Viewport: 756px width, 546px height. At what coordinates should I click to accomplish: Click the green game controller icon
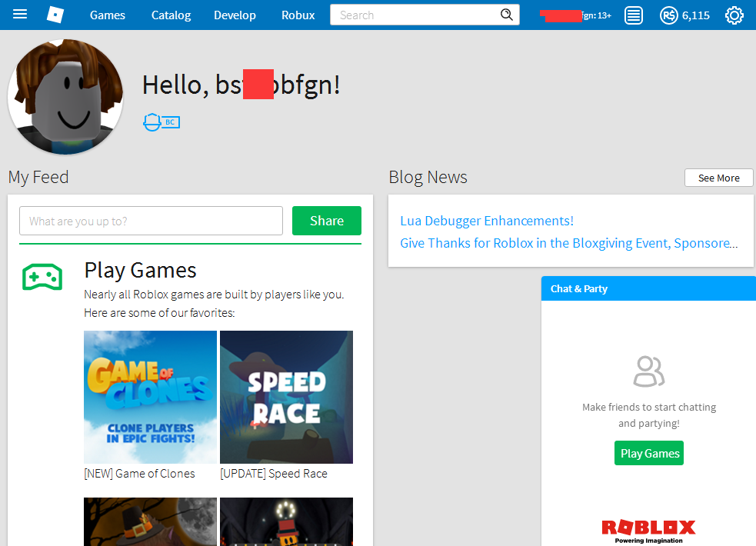click(42, 277)
